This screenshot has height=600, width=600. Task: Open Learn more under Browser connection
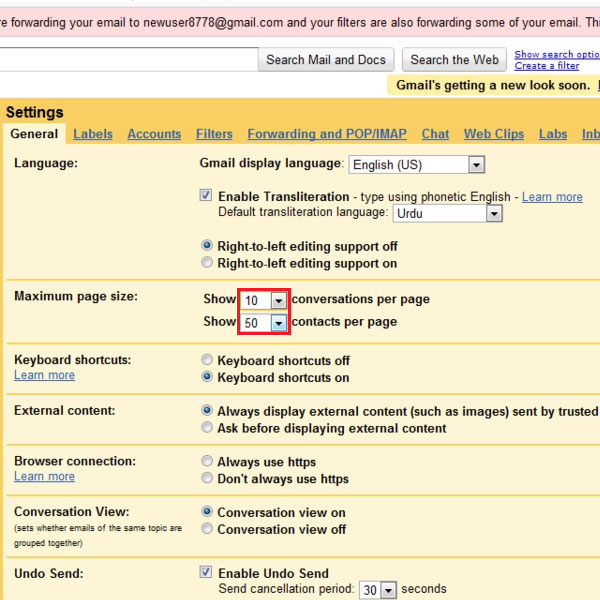pyautogui.click(x=44, y=476)
